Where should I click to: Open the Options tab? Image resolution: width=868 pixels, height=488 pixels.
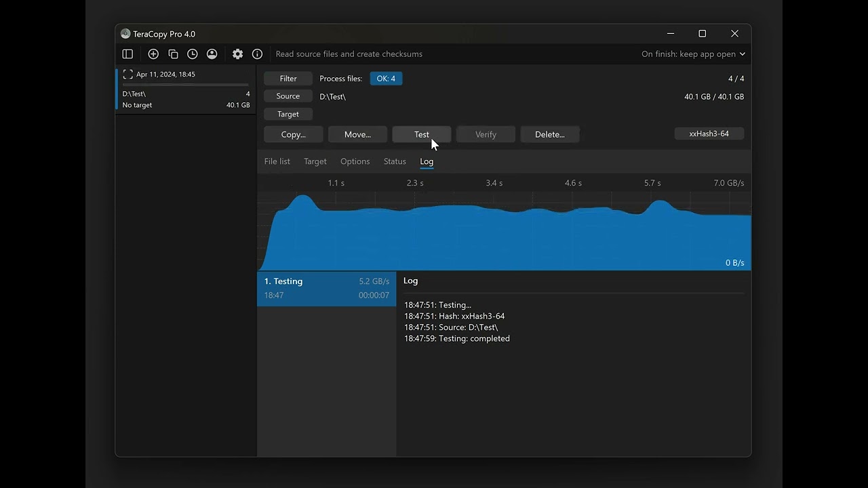click(x=355, y=161)
